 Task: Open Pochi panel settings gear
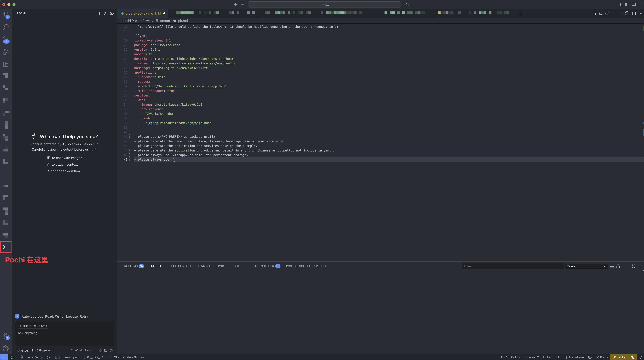coord(112,13)
